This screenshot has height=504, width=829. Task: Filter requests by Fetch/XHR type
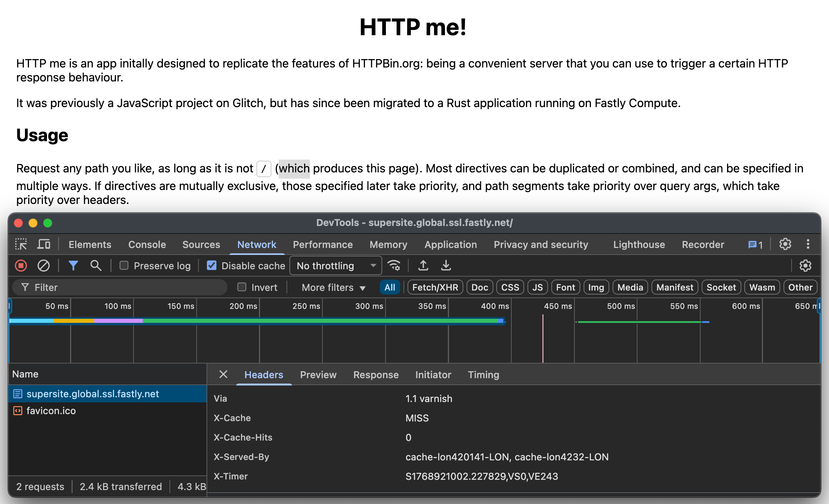[435, 287]
